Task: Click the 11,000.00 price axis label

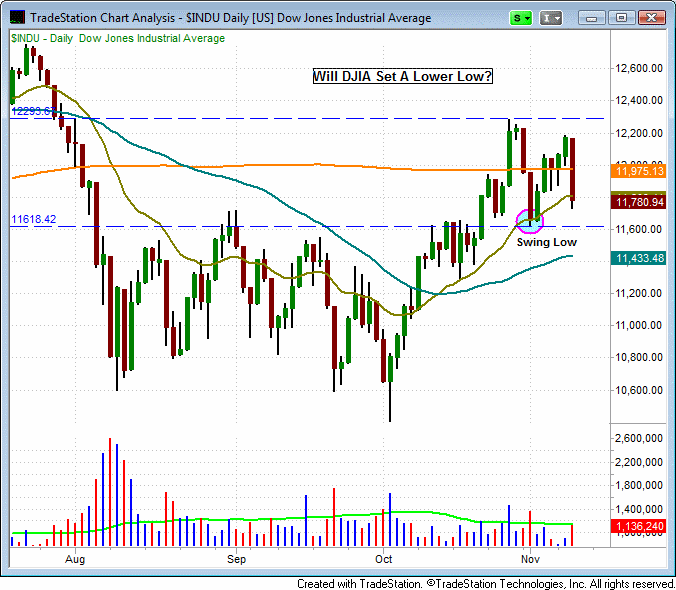Action: click(639, 325)
